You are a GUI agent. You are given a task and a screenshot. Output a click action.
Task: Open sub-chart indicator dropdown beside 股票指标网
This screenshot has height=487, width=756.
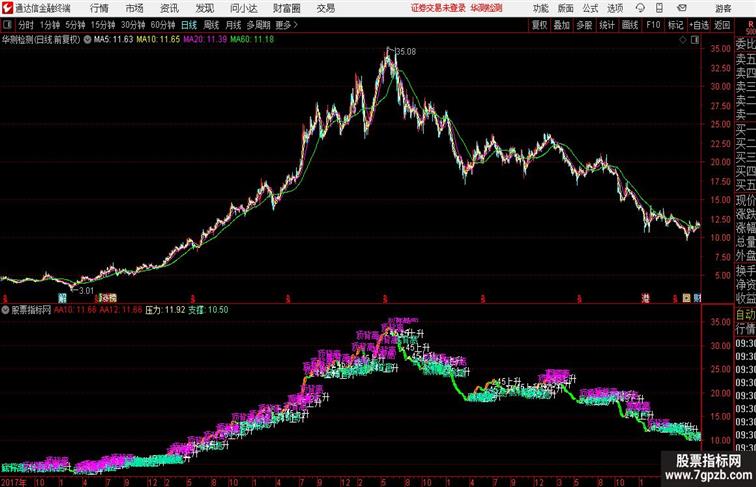pos(5,310)
